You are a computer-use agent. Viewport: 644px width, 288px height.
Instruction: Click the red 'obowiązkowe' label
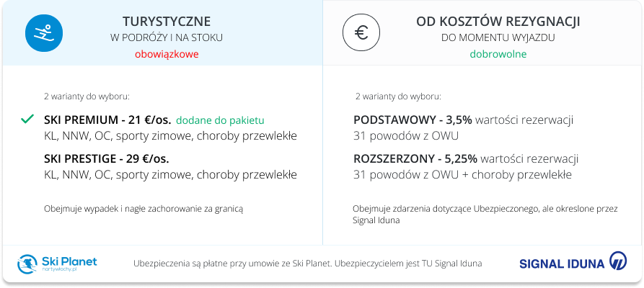167,54
